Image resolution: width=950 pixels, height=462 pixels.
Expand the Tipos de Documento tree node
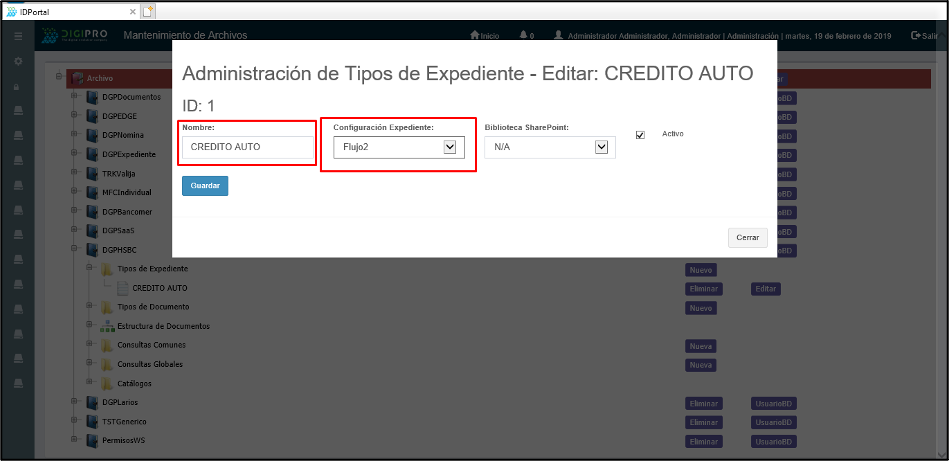90,307
